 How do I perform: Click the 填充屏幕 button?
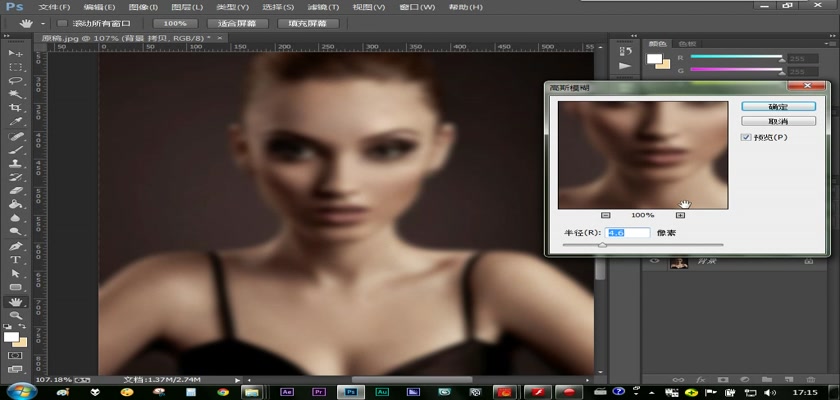(308, 24)
